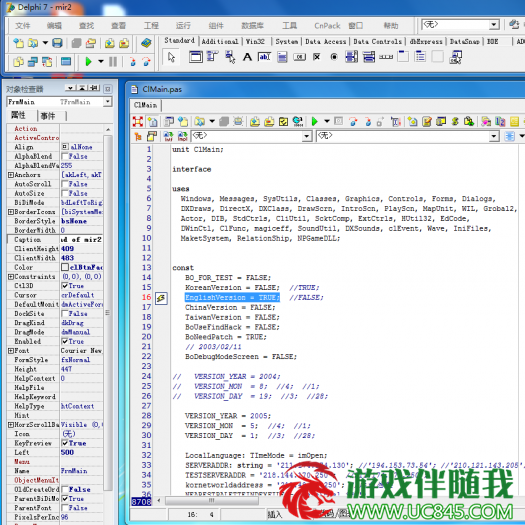Expand the Constraints property

11,277
